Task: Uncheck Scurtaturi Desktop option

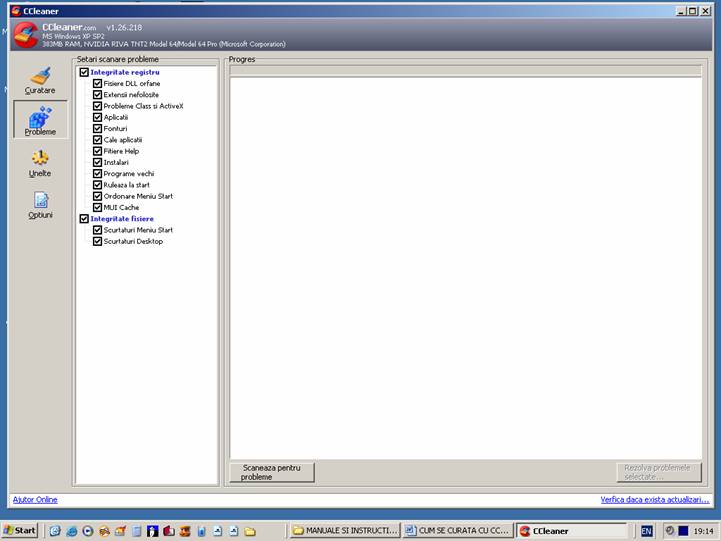Action: point(97,241)
